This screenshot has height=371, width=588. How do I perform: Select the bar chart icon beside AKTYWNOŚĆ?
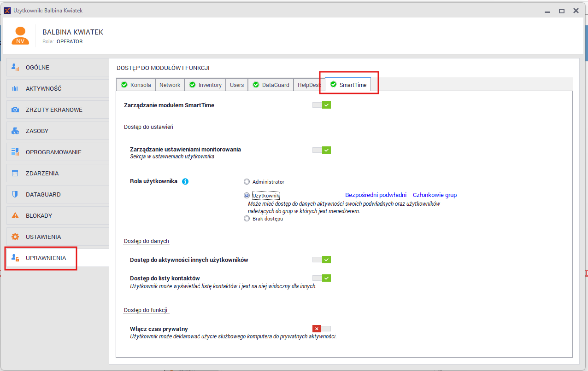[x=15, y=88]
